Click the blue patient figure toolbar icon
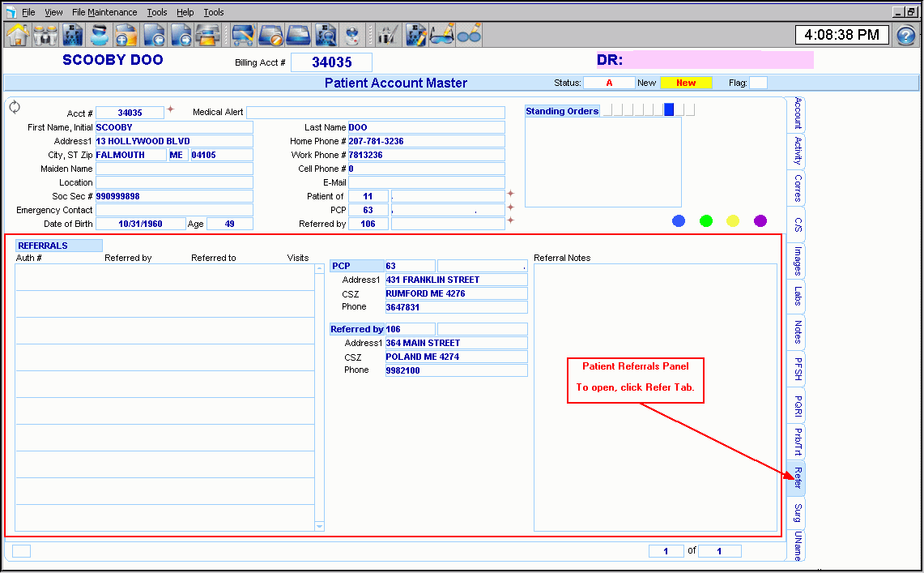Screen dimensions: 924x573 100,35
